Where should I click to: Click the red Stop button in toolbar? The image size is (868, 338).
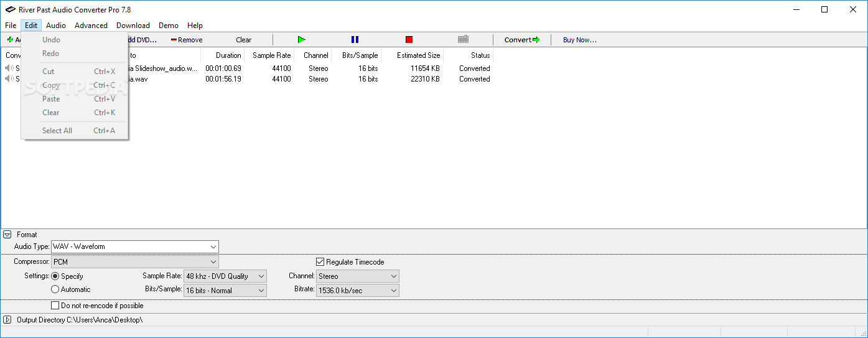[x=409, y=40]
